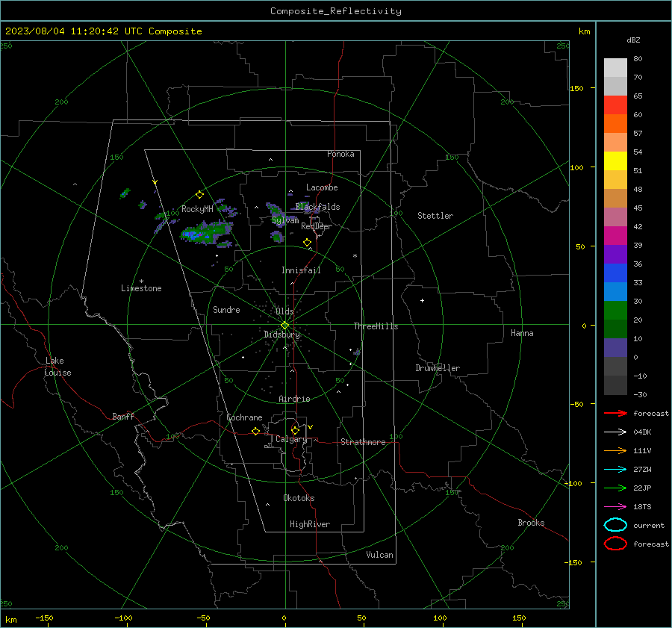Click the dBZ legend heading

tap(633, 40)
